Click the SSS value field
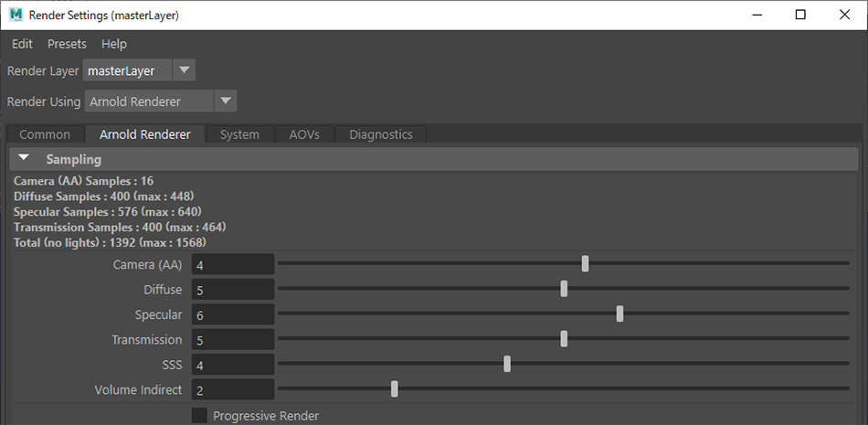This screenshot has height=425, width=868. (233, 365)
